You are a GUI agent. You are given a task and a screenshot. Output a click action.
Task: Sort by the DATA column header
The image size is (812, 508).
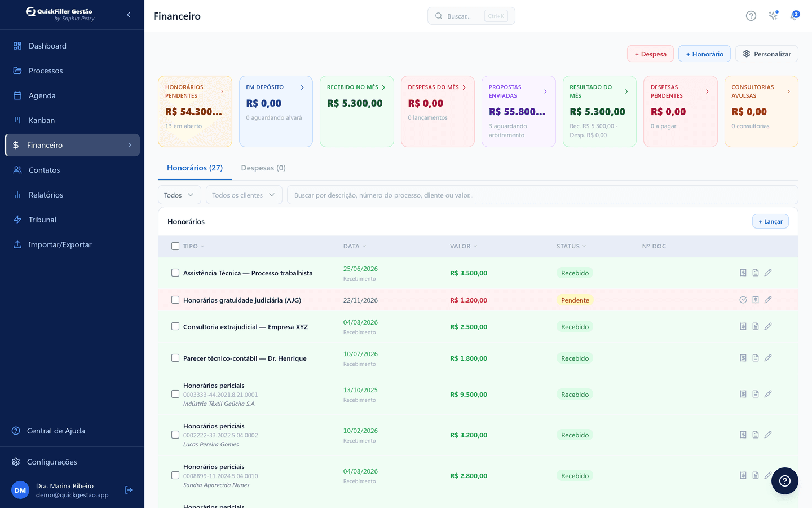(x=355, y=246)
